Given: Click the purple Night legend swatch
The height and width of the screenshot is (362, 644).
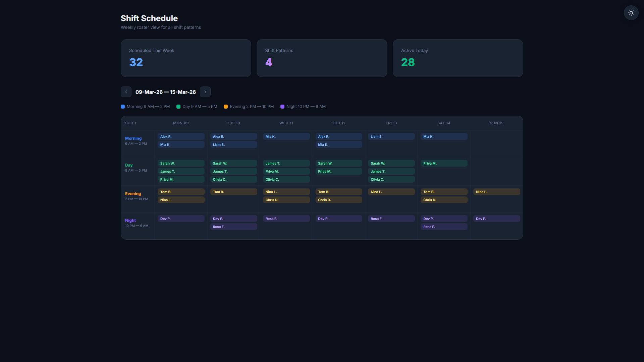Looking at the screenshot, I should tap(282, 107).
